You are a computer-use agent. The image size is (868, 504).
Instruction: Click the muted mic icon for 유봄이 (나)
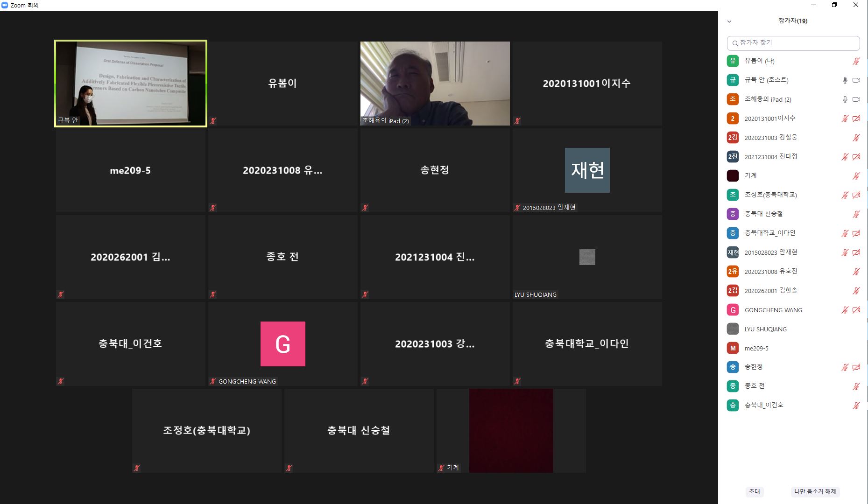click(x=856, y=61)
